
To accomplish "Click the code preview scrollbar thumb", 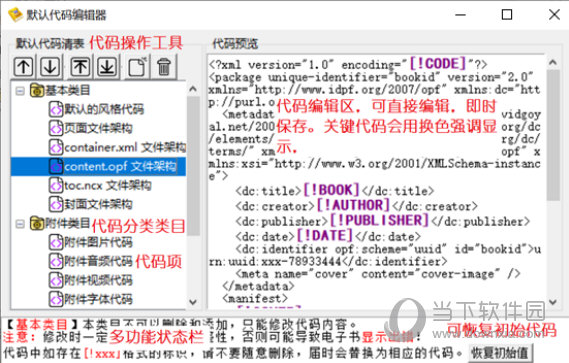I will point(553,135).
